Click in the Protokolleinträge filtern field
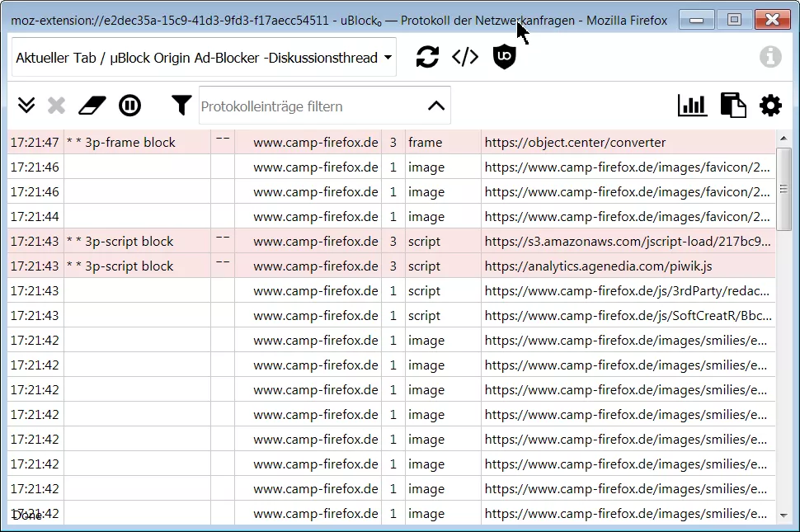 click(x=309, y=106)
